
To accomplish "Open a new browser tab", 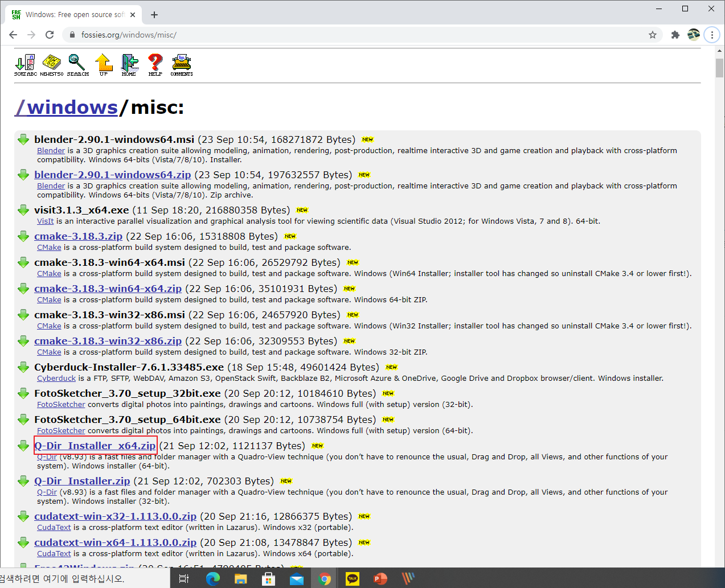I will (x=154, y=15).
